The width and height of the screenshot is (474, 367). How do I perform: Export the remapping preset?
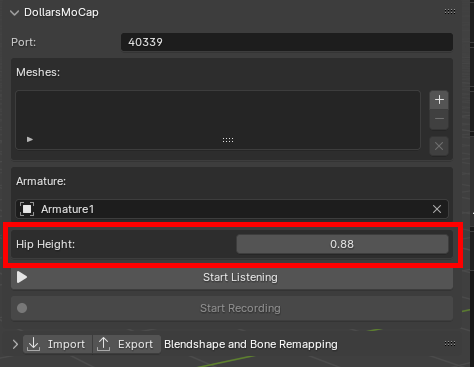(127, 344)
